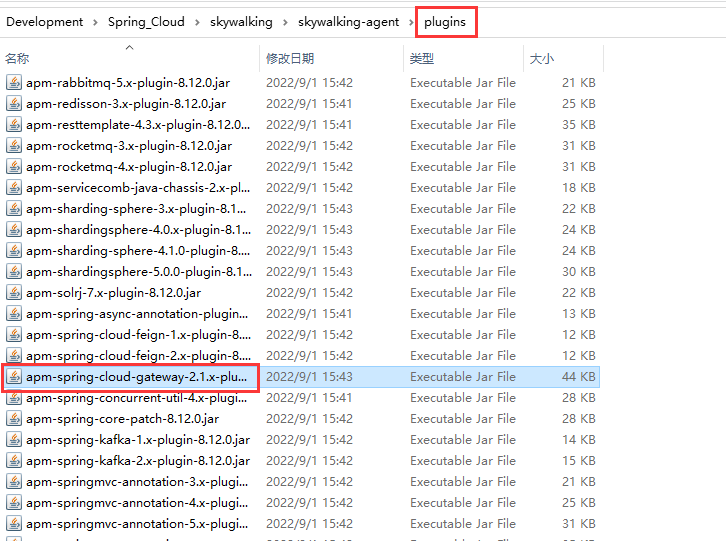Click the 44 KB size cell
This screenshot has width=726, height=541.
point(579,377)
